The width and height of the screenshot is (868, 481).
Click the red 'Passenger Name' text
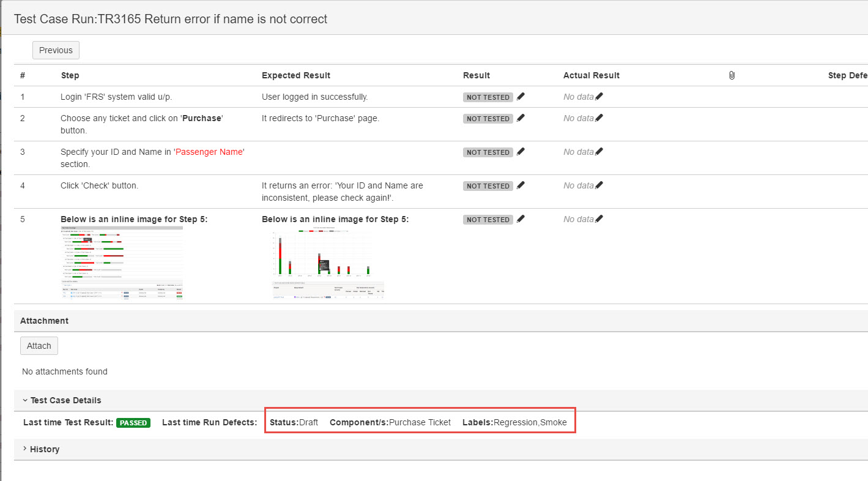pos(209,152)
